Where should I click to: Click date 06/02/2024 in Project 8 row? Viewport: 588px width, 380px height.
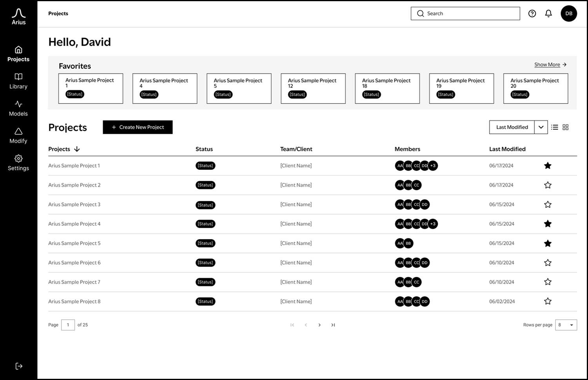pyautogui.click(x=502, y=302)
